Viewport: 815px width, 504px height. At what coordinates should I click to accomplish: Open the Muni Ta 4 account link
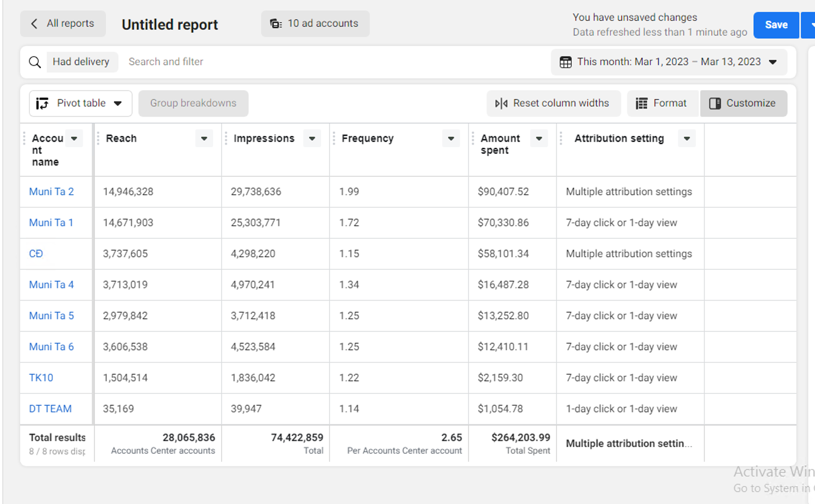coord(51,285)
